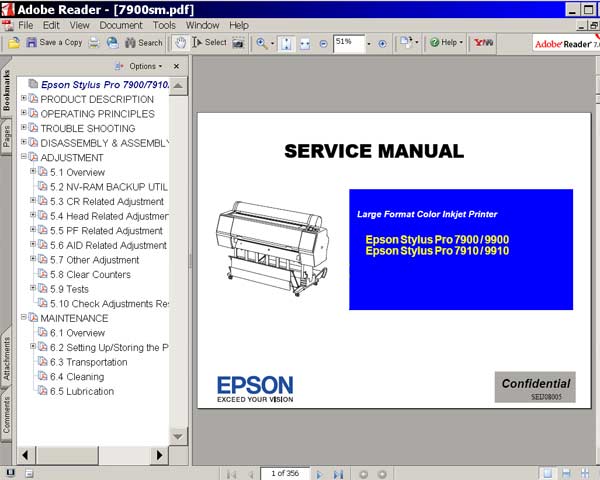Image resolution: width=600 pixels, height=480 pixels.
Task: Open the Help menu
Action: pos(239,25)
